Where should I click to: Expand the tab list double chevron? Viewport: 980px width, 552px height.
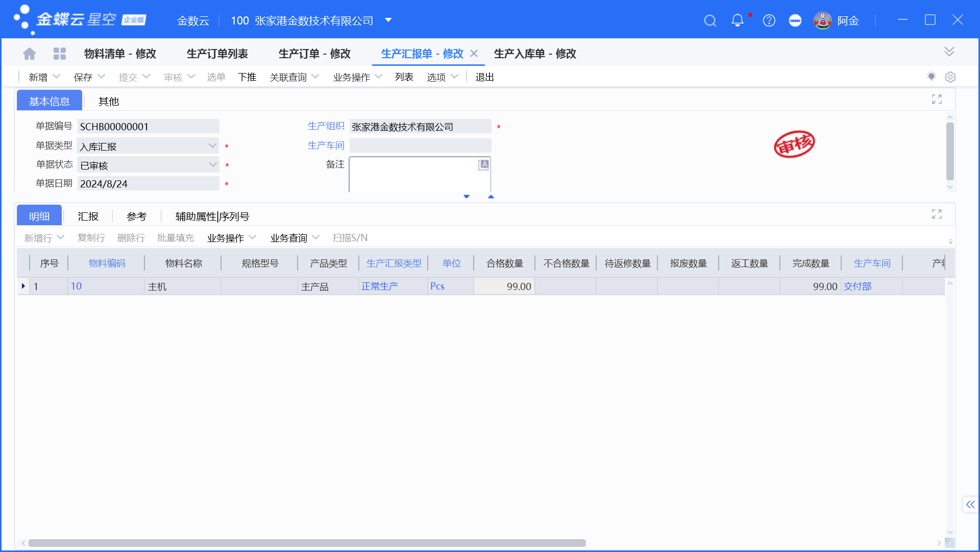pyautogui.click(x=949, y=52)
